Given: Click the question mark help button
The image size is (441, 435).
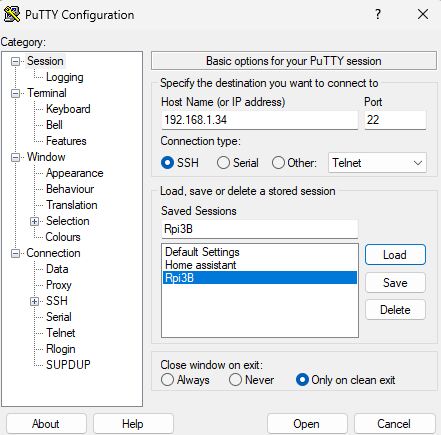Looking at the screenshot, I should point(378,14).
